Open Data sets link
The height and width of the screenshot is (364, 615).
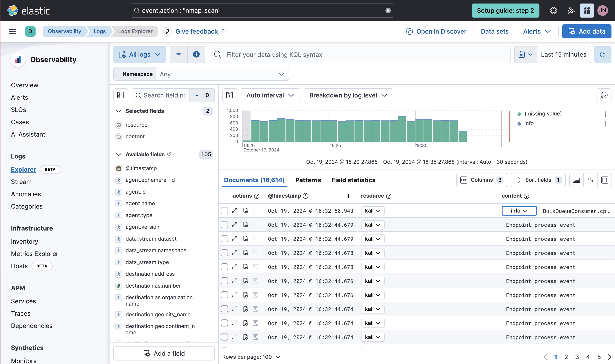(494, 31)
